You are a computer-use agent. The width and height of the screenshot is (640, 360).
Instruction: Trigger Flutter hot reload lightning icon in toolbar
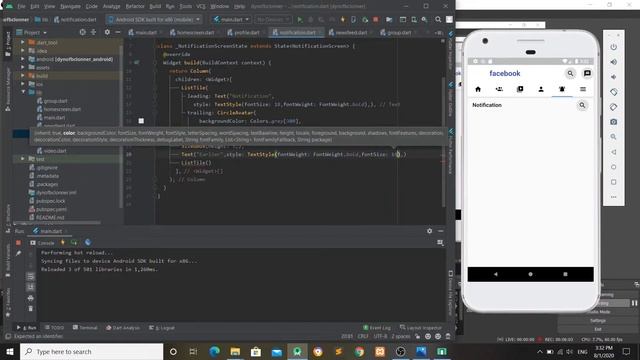[x=342, y=20]
